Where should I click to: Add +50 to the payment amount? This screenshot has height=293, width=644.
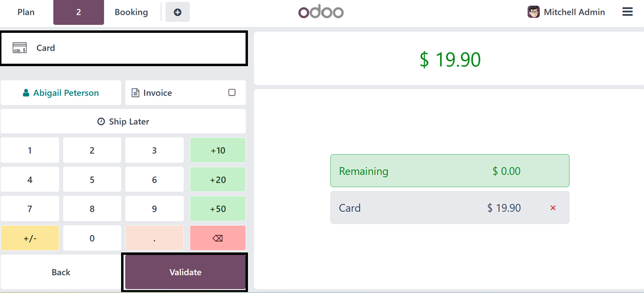click(x=218, y=209)
